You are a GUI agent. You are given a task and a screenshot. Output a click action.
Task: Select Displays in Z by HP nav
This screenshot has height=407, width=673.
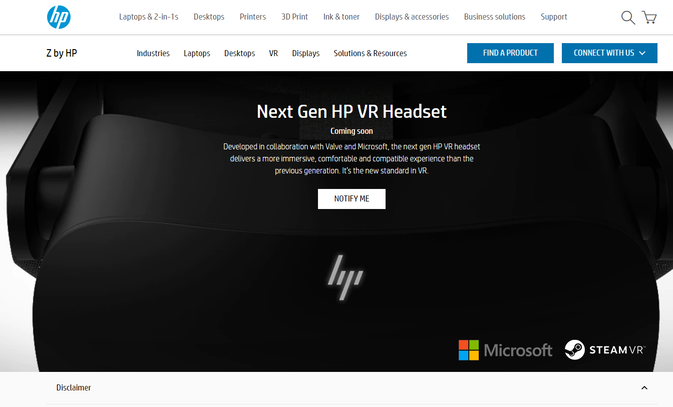tap(306, 53)
